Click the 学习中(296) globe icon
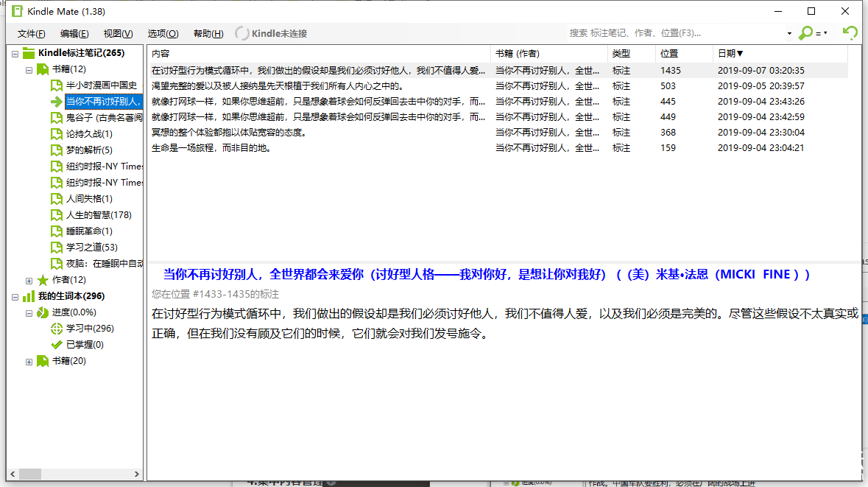 [x=57, y=329]
